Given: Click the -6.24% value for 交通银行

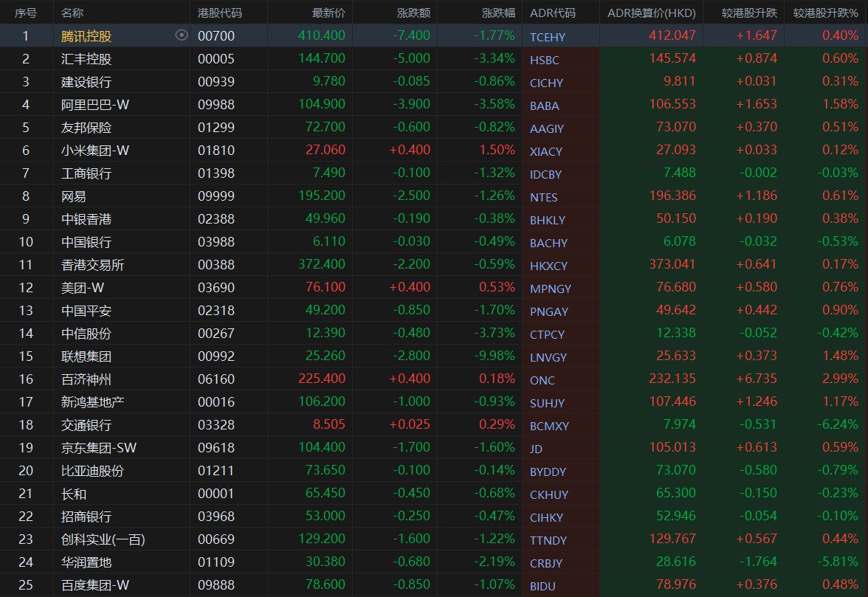Looking at the screenshot, I should [x=838, y=424].
